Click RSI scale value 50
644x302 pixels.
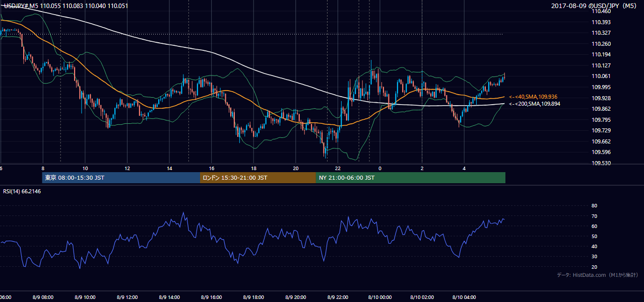point(594,237)
